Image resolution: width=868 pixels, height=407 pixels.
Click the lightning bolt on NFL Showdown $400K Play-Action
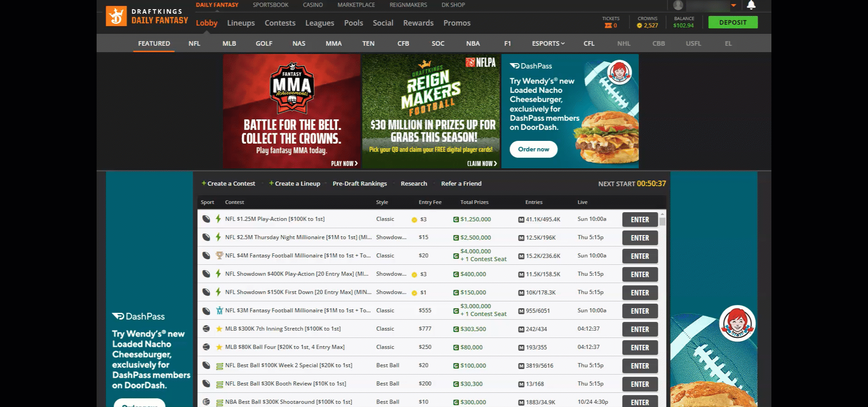tap(218, 274)
